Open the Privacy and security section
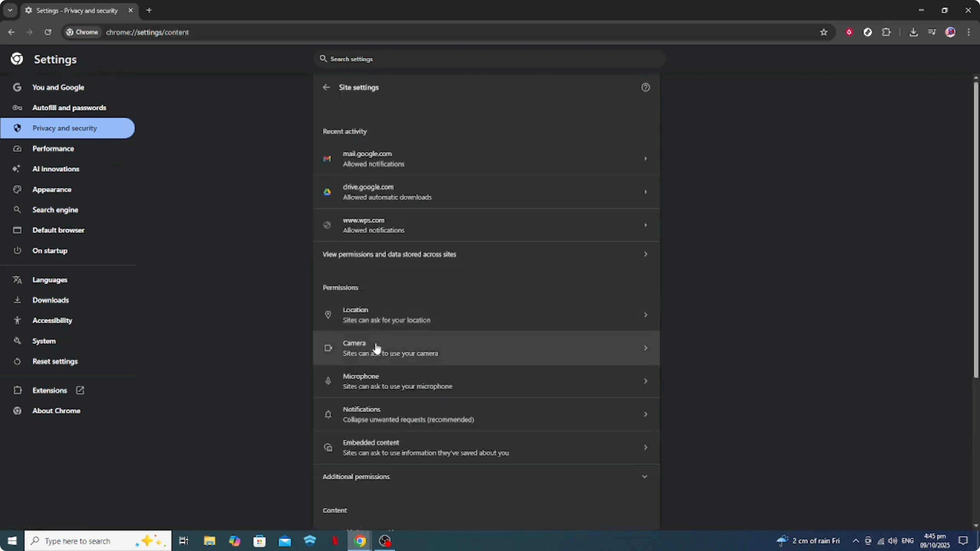 point(65,128)
